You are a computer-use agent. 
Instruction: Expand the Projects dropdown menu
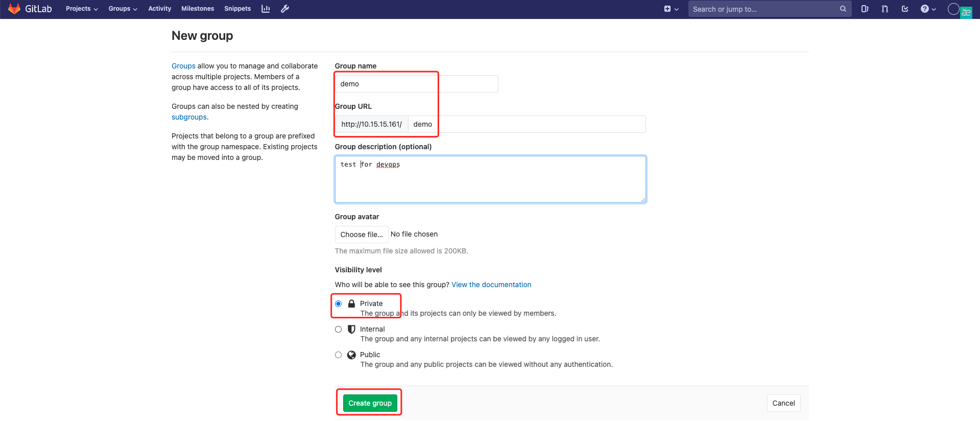tap(82, 9)
